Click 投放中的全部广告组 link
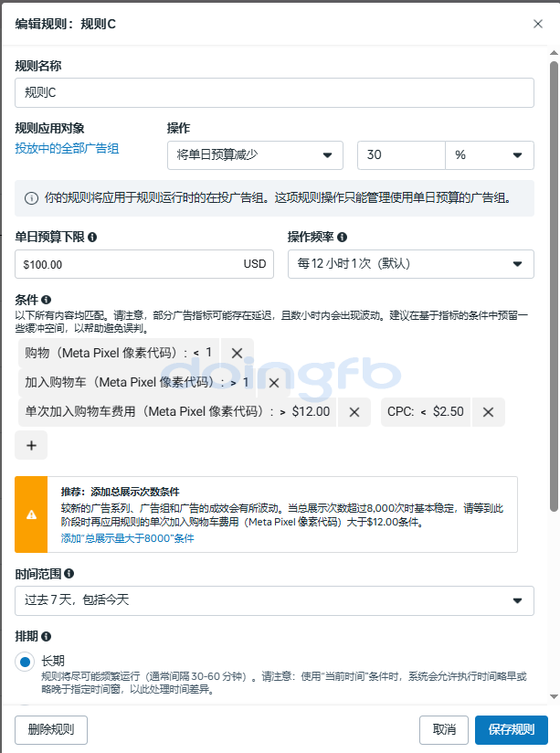 pos(67,148)
